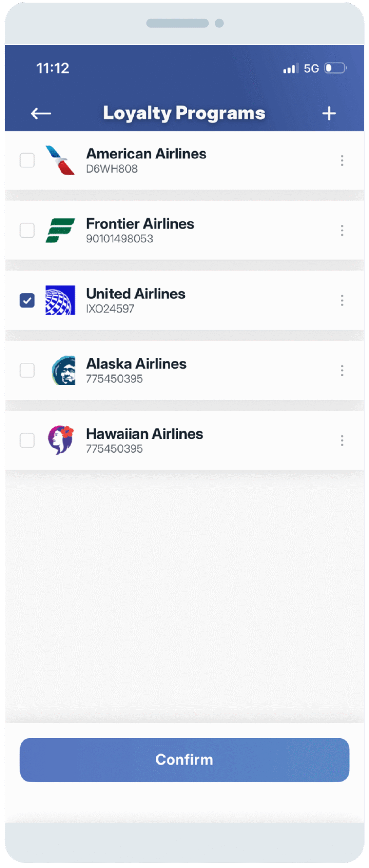Expand options menu for Alaska Airlines
This screenshot has width=369, height=868.
342,371
